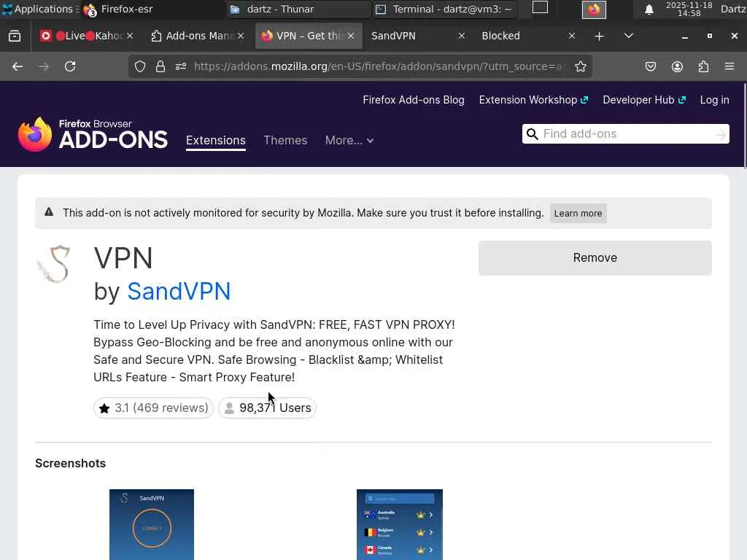Open the Extension Workshop link
The width and height of the screenshot is (747, 560).
(x=533, y=100)
